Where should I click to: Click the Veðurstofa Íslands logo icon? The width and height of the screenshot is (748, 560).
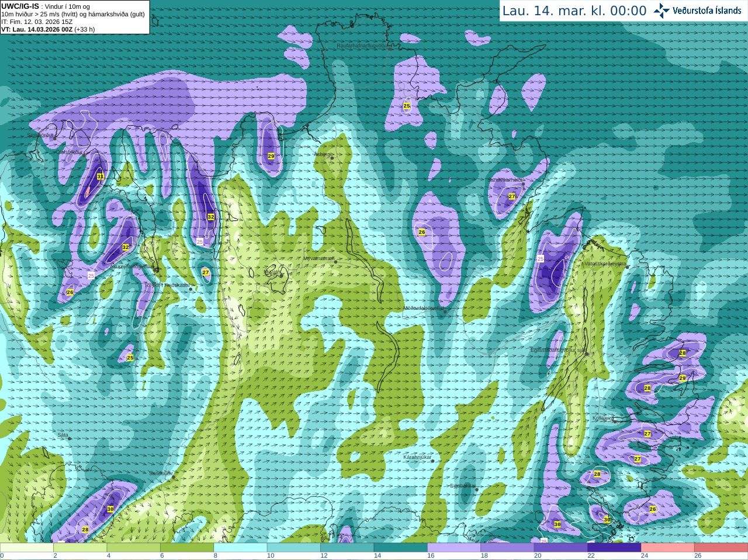pos(662,11)
